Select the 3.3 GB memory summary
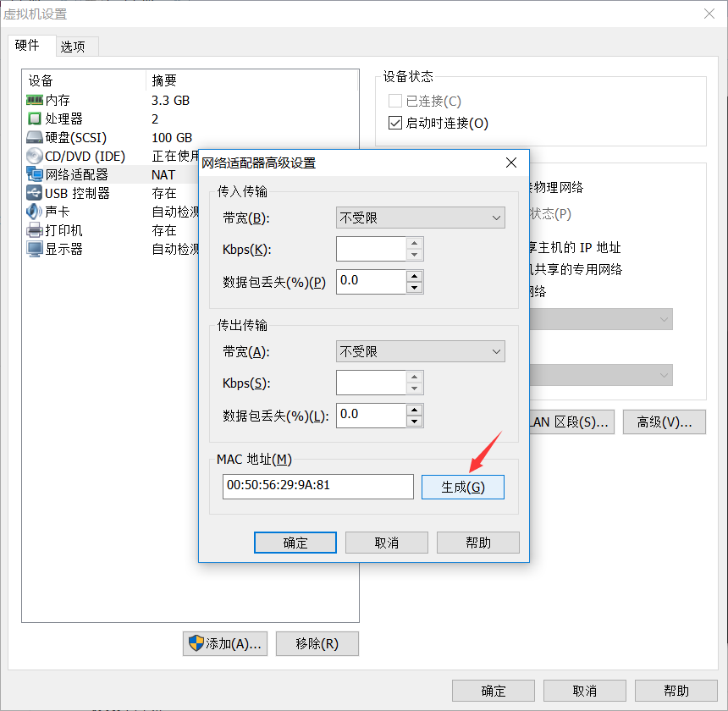The height and width of the screenshot is (711, 728). point(170,100)
